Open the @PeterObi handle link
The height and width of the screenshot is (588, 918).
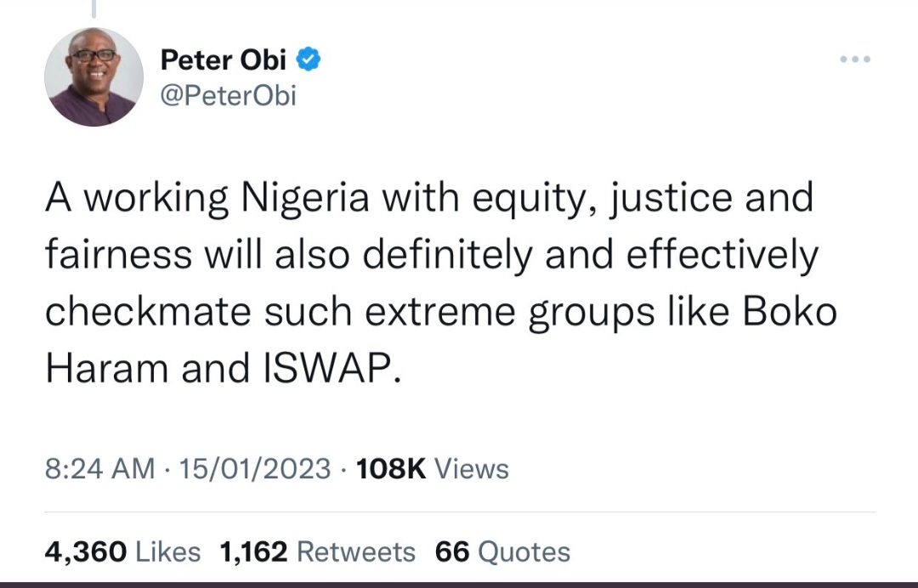tap(228, 95)
